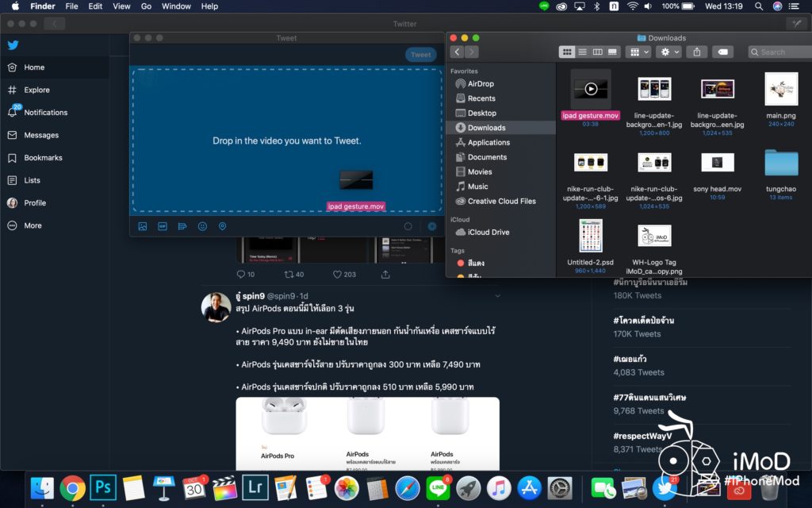Open LINE app in the Dock
Image resolution: width=812 pixels, height=508 pixels.
438,488
